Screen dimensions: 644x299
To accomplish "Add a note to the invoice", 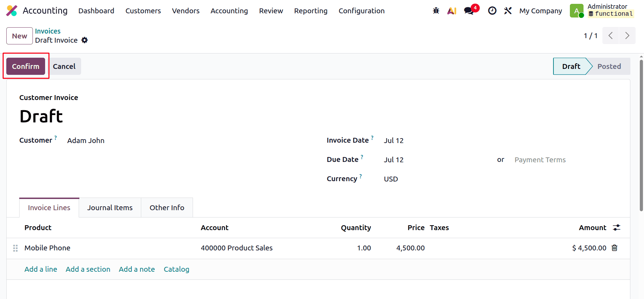I will tap(137, 269).
